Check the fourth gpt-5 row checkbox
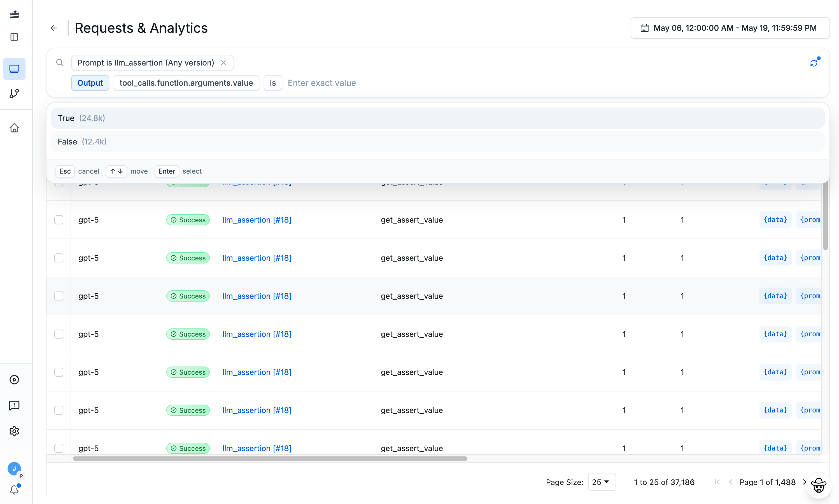The width and height of the screenshot is (839, 504). point(59,334)
